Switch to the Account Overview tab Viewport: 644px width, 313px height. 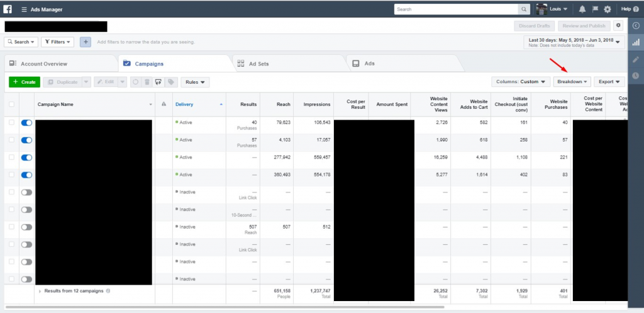61,64
